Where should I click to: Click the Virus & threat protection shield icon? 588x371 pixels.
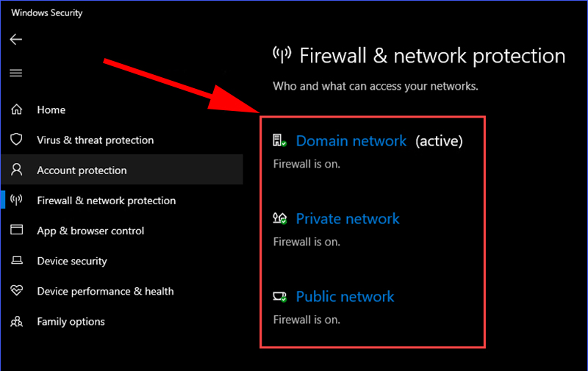(x=16, y=140)
